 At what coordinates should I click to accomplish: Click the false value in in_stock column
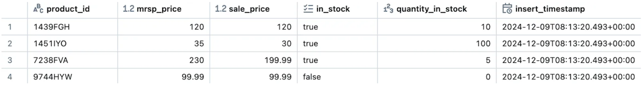pyautogui.click(x=312, y=77)
